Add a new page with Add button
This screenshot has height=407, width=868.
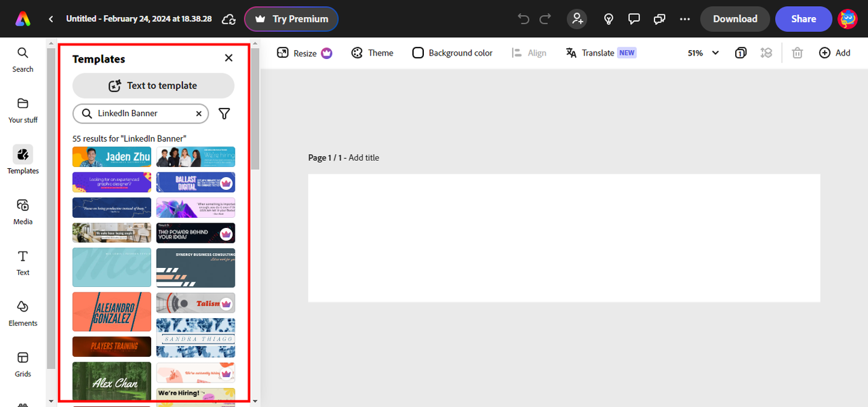[x=835, y=53]
